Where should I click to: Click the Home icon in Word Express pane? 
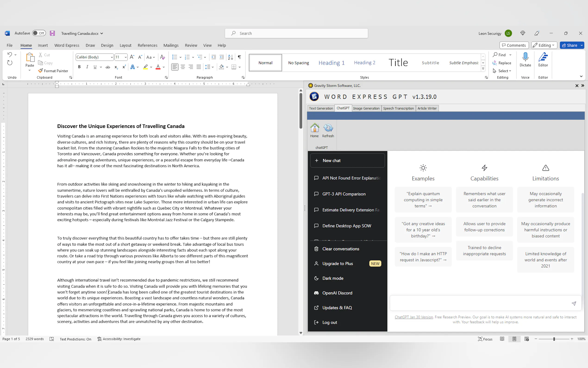point(314,128)
